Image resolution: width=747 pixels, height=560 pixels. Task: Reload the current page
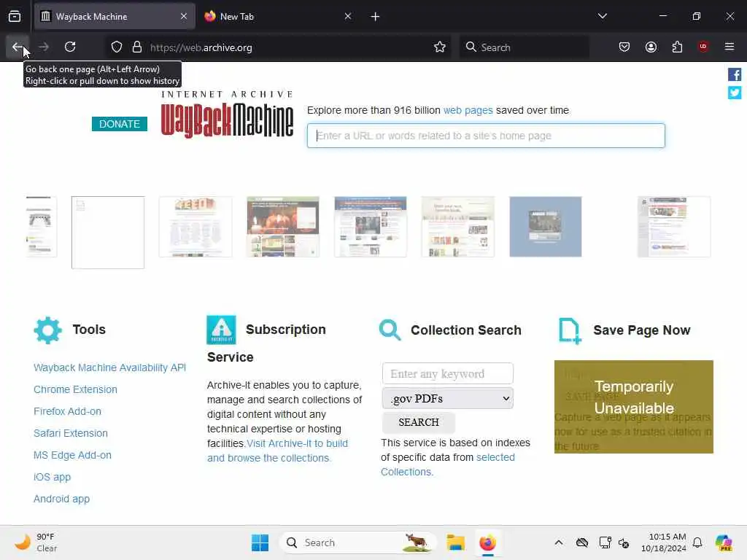(x=70, y=47)
